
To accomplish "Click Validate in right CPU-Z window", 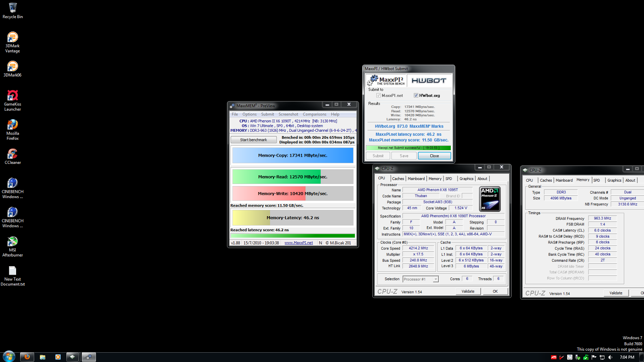I will [x=616, y=293].
